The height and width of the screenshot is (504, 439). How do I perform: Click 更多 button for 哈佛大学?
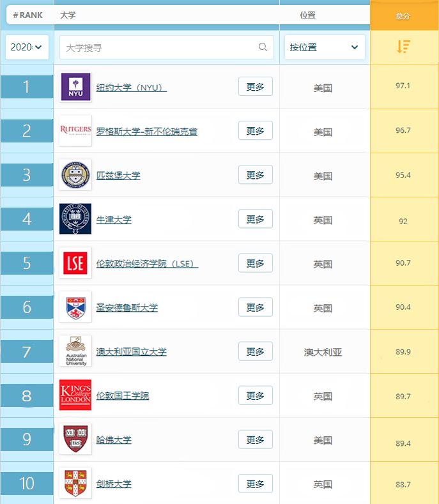click(256, 439)
